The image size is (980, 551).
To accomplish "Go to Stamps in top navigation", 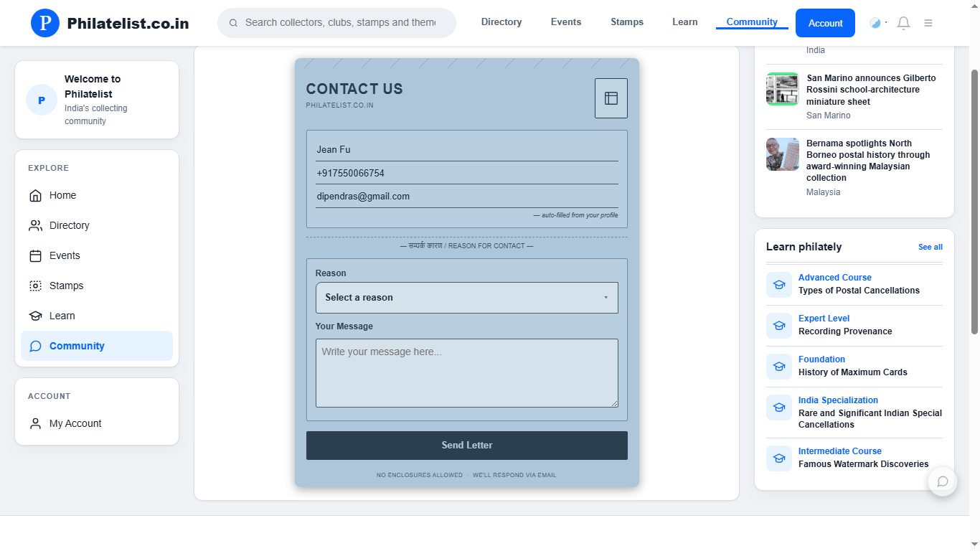I will (627, 22).
